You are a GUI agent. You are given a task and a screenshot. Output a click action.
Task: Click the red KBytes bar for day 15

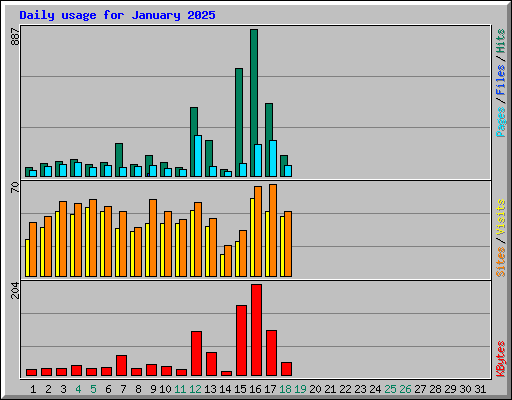click(241, 341)
